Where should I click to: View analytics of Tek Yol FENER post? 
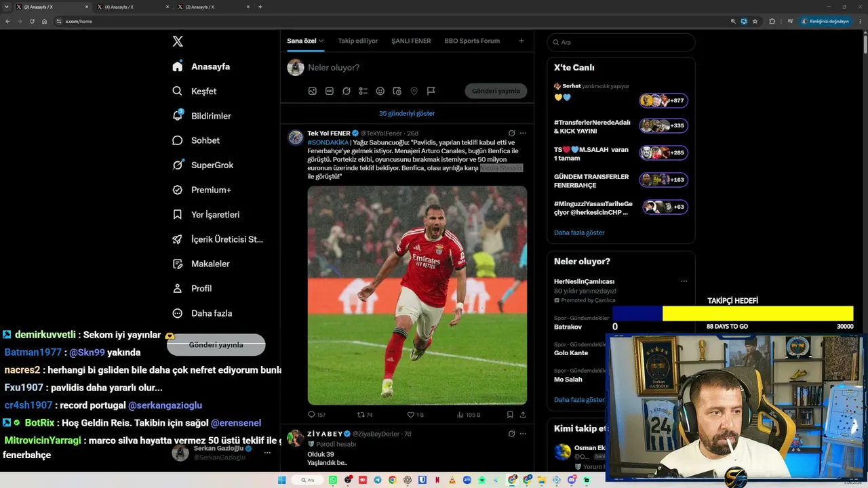pos(469,415)
